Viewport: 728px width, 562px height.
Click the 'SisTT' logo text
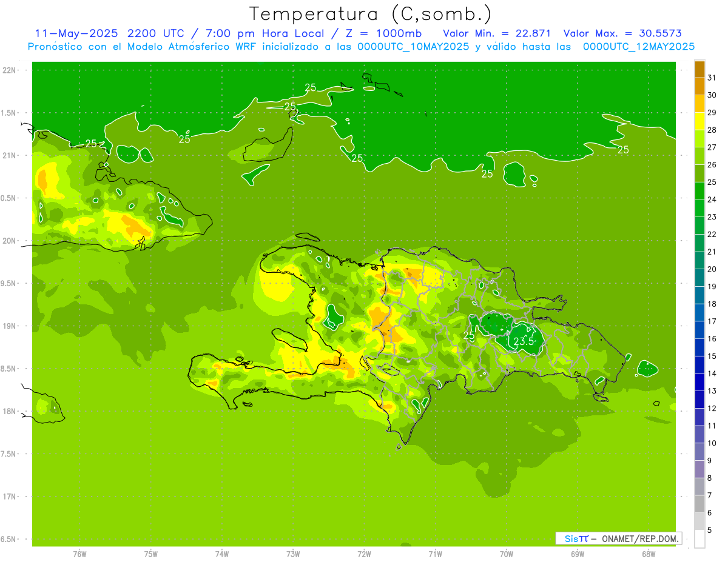[x=576, y=538]
